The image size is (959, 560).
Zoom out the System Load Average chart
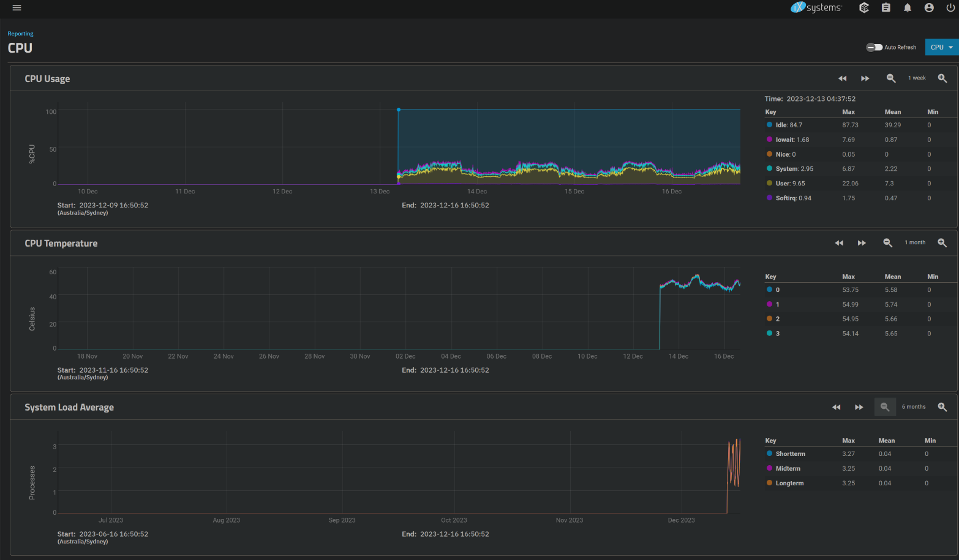coord(885,407)
